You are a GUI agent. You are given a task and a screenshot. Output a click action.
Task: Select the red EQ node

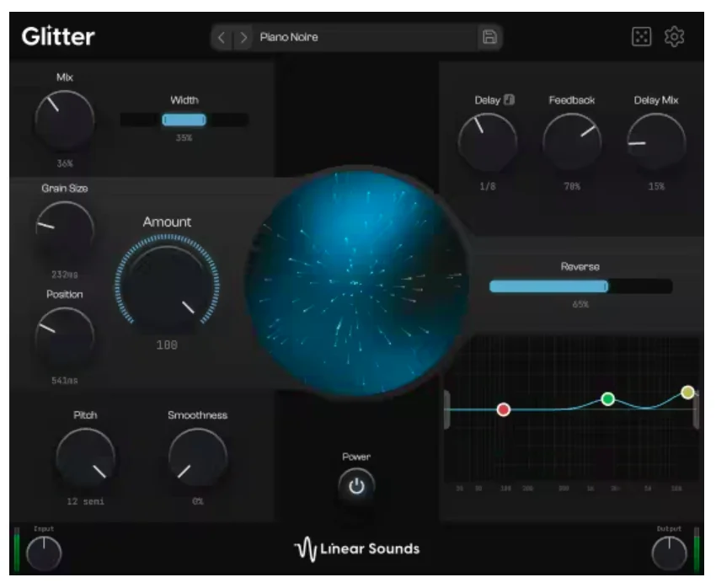[x=504, y=409]
